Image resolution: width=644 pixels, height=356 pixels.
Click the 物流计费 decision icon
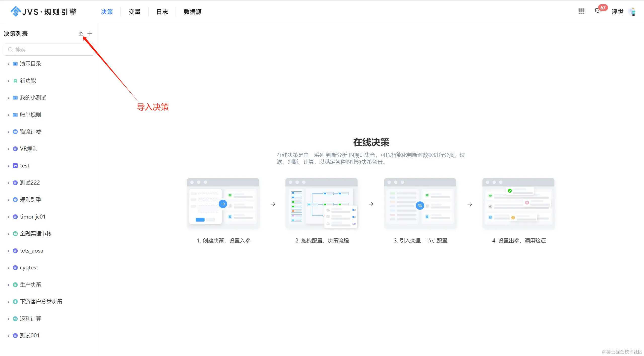pos(15,132)
